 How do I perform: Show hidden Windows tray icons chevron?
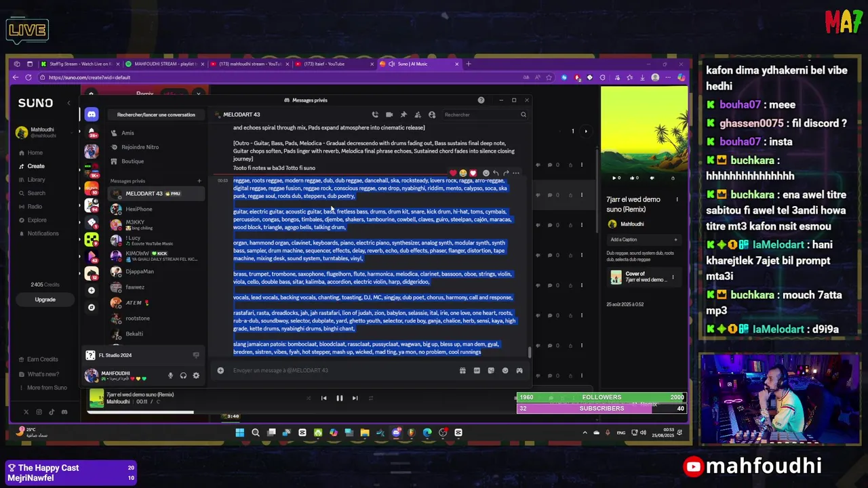[x=585, y=432]
